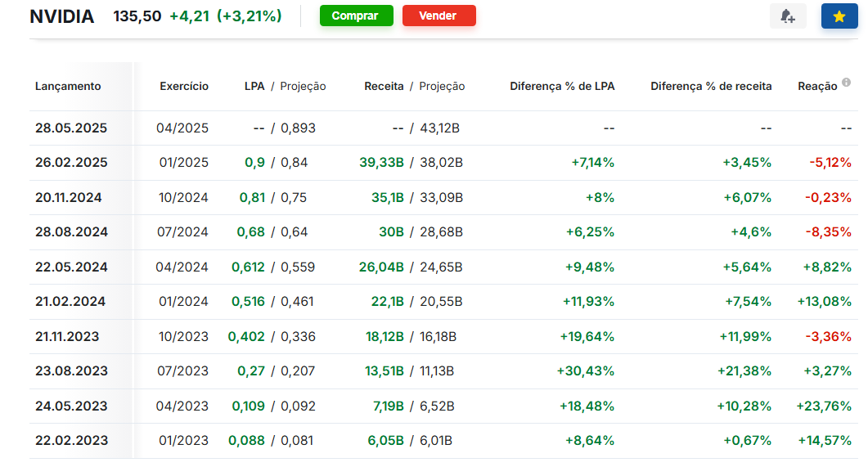868x476 pixels.
Task: Click the 135,50 current price
Action: [x=137, y=16]
